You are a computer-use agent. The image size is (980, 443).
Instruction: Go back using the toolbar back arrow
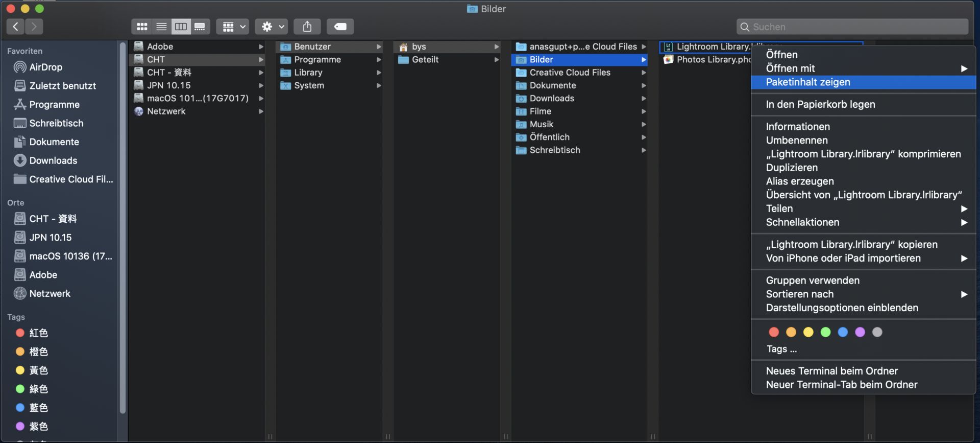point(15,27)
